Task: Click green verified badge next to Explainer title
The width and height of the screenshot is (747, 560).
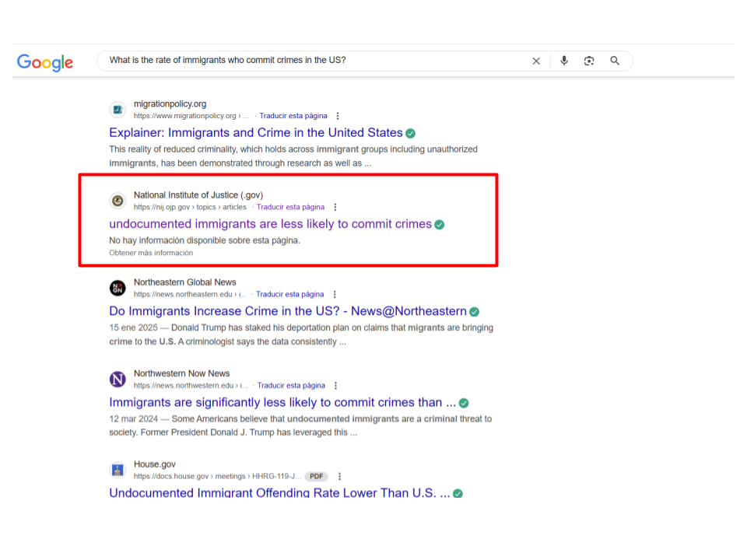Action: 410,133
